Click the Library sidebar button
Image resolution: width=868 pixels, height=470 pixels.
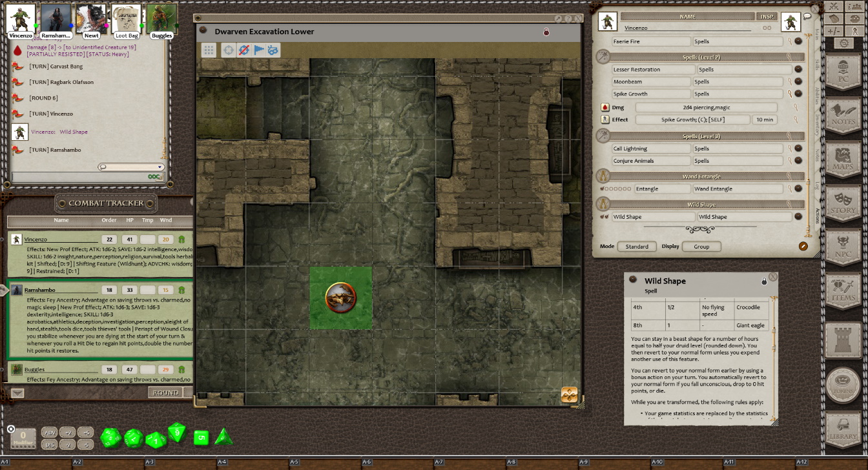(x=843, y=430)
